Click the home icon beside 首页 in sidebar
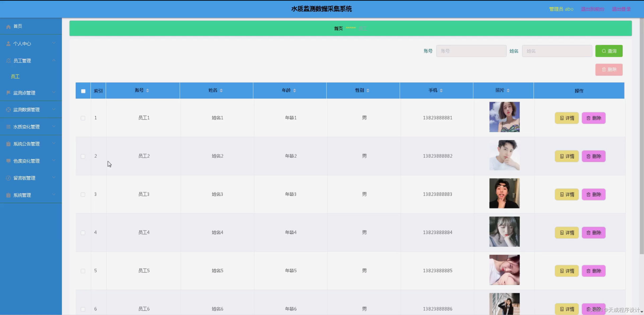The width and height of the screenshot is (644, 315). pos(8,26)
